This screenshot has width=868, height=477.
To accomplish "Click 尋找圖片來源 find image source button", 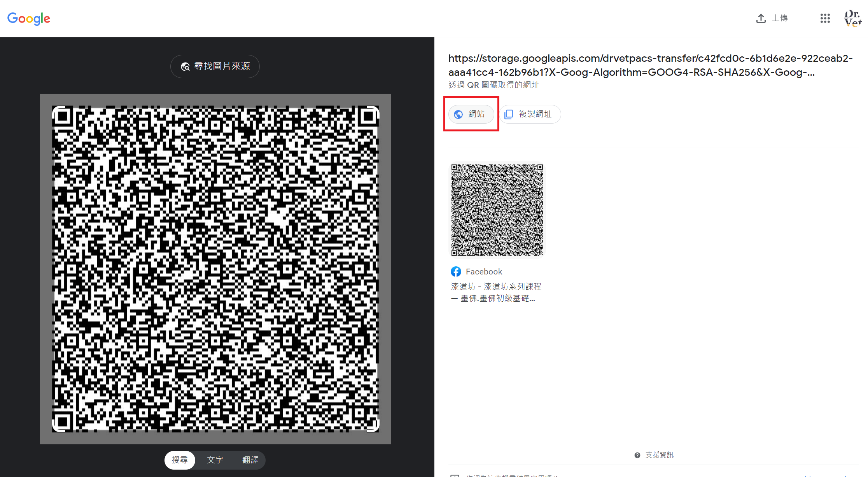I will coord(215,66).
